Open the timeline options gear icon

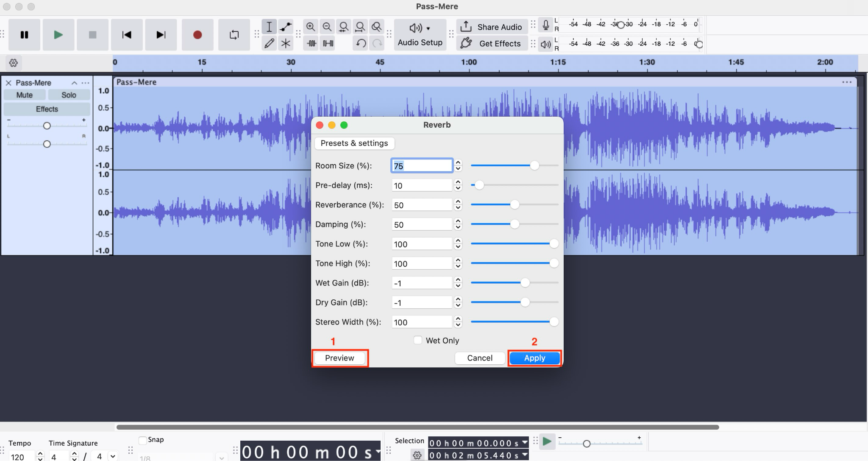click(13, 63)
